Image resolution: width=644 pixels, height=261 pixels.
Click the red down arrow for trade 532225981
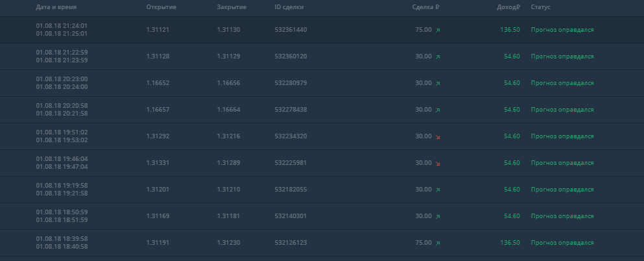click(438, 164)
